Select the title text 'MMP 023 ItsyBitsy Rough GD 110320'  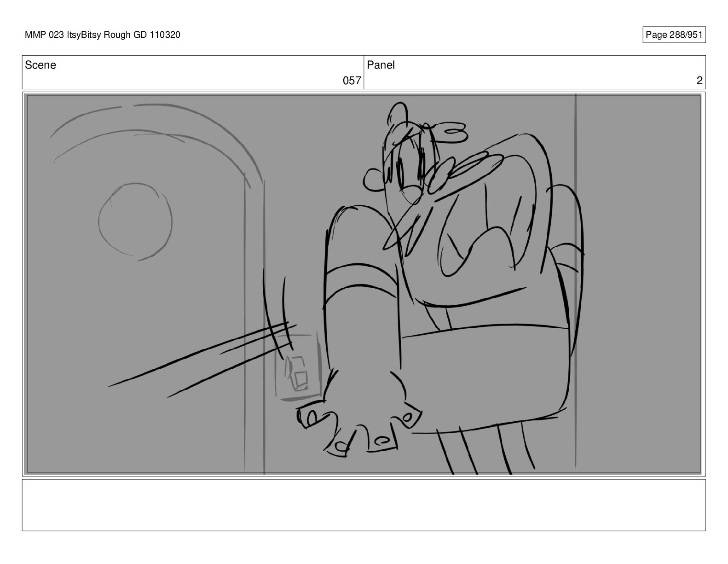(x=103, y=35)
